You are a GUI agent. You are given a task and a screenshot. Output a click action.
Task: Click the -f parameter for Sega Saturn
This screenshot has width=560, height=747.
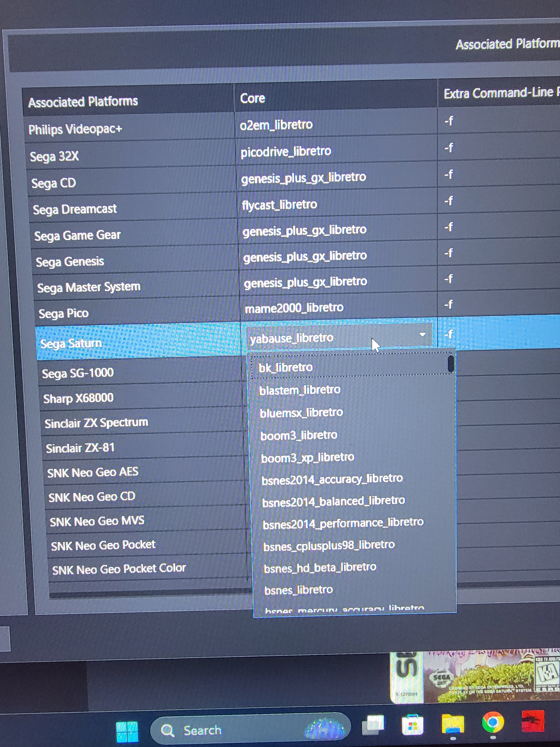pyautogui.click(x=449, y=334)
